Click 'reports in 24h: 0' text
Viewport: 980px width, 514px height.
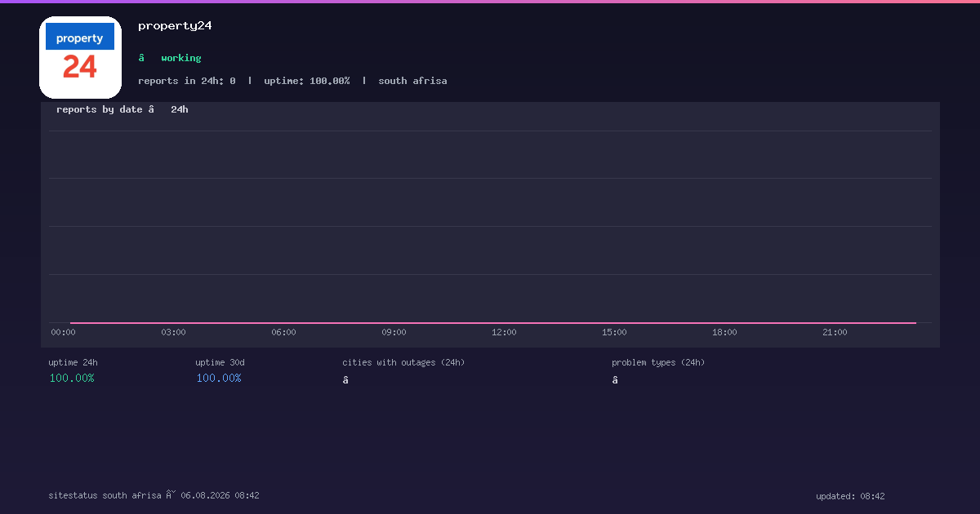pyautogui.click(x=186, y=81)
